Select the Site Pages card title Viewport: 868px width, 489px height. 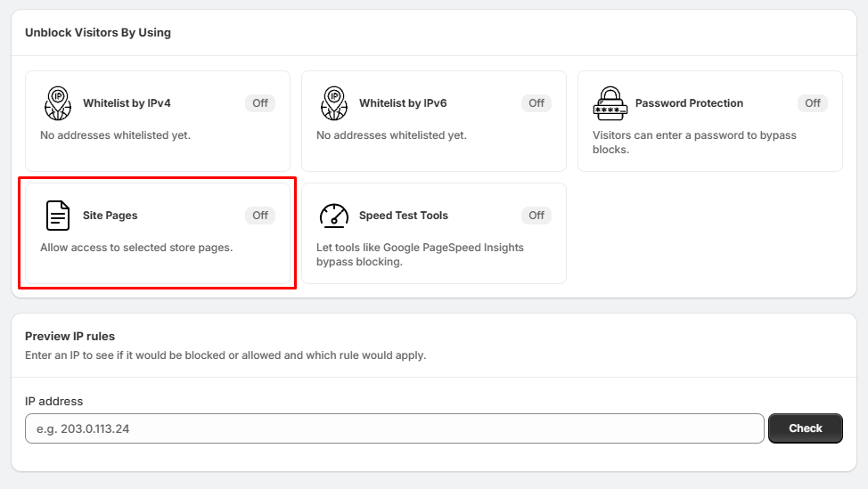click(111, 216)
